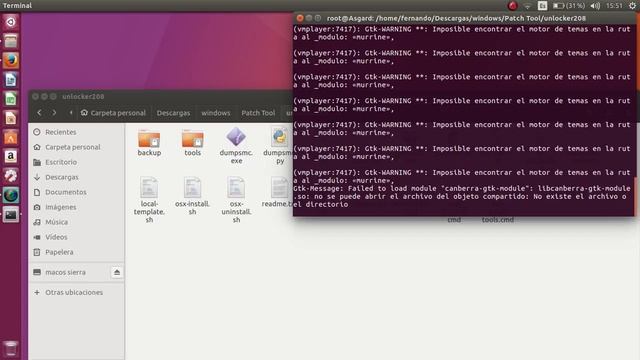
Task: Open the session gear menu in top panel
Action: 632,6
